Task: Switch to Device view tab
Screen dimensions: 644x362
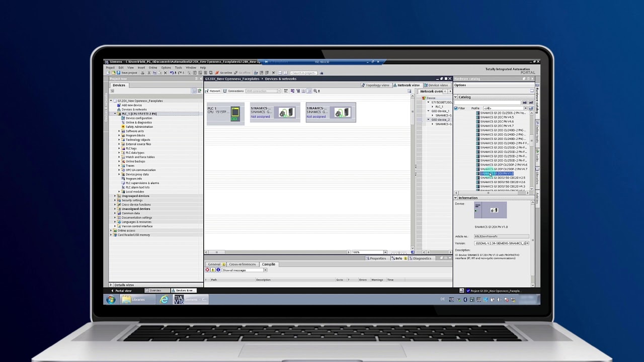Action: coord(436,85)
